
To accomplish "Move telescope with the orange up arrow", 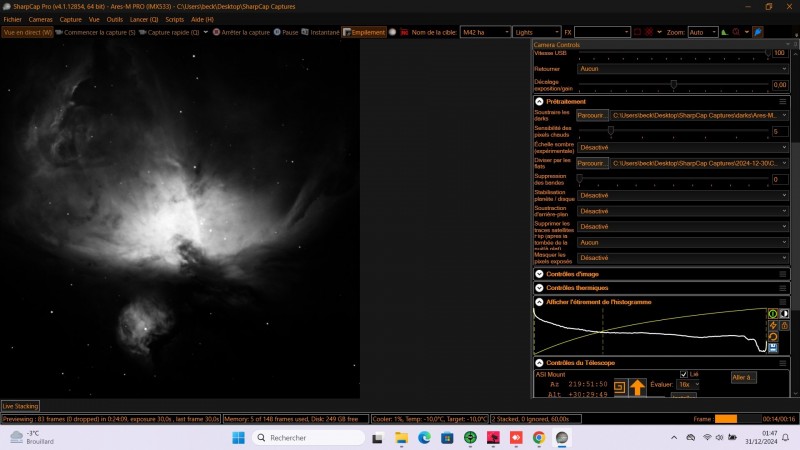I will pyautogui.click(x=637, y=387).
